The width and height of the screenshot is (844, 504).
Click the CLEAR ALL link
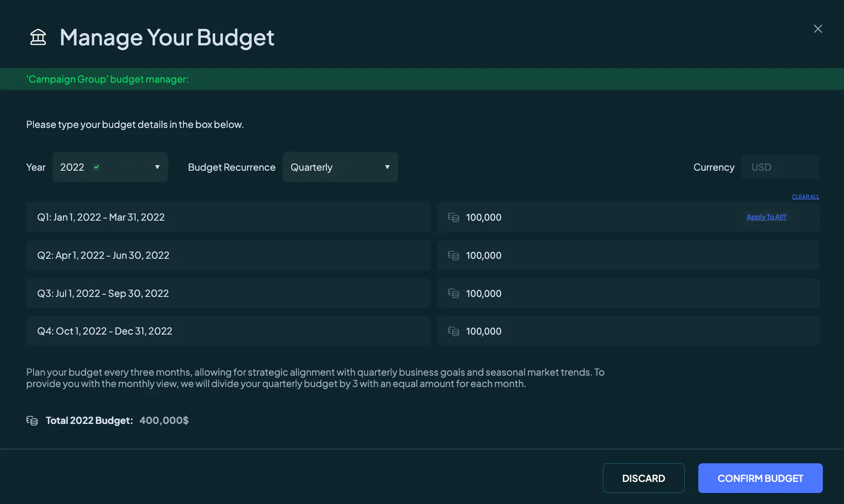pyautogui.click(x=805, y=197)
